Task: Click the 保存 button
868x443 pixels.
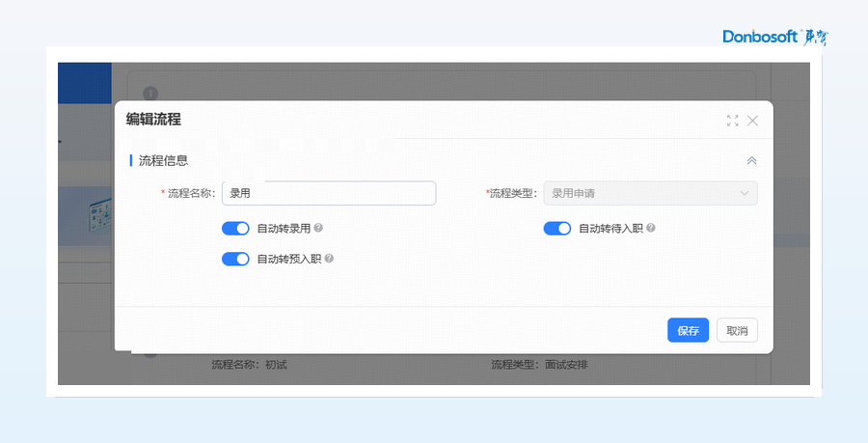Action: [x=688, y=330]
